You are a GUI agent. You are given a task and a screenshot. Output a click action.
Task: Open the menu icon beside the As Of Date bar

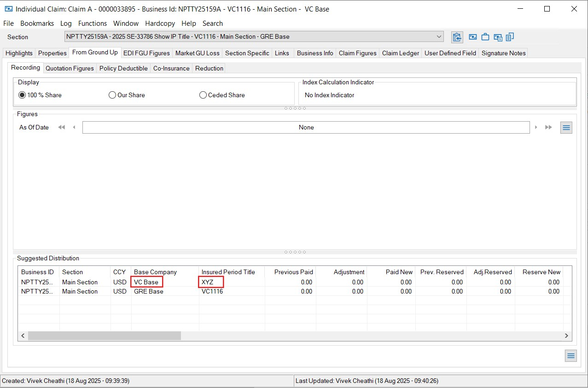tap(566, 127)
